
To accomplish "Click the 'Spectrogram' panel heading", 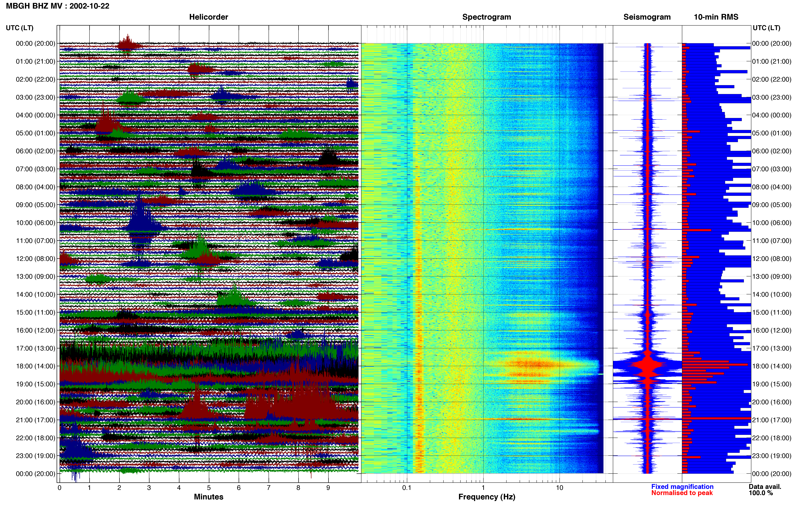I will coord(487,17).
